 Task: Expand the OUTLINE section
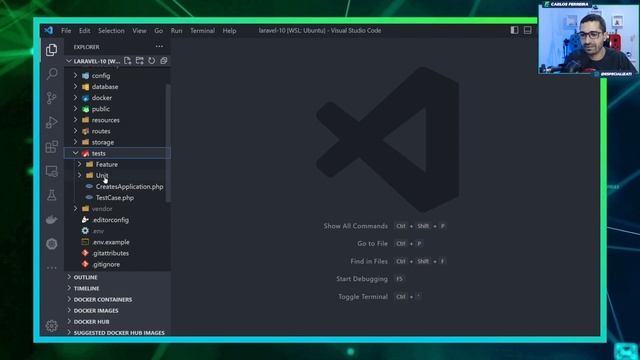118,277
